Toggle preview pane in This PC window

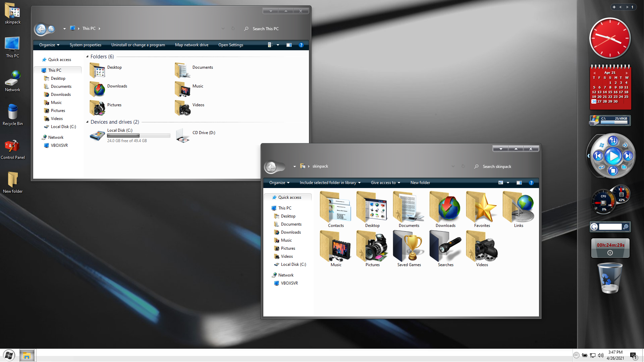coord(289,45)
